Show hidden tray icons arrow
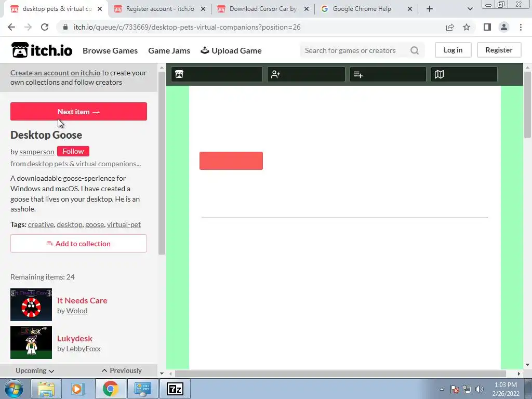Viewport: 532px width, 399px height. pyautogui.click(x=442, y=389)
